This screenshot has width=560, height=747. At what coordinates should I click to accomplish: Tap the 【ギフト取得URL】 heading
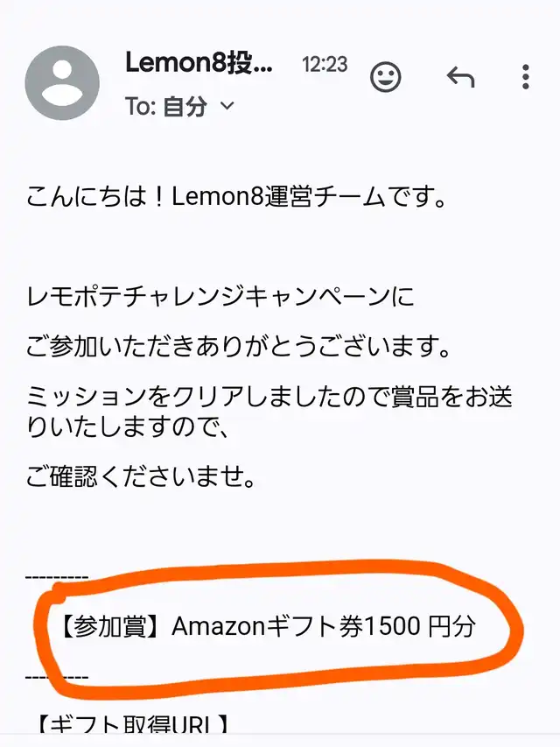pyautogui.click(x=133, y=727)
